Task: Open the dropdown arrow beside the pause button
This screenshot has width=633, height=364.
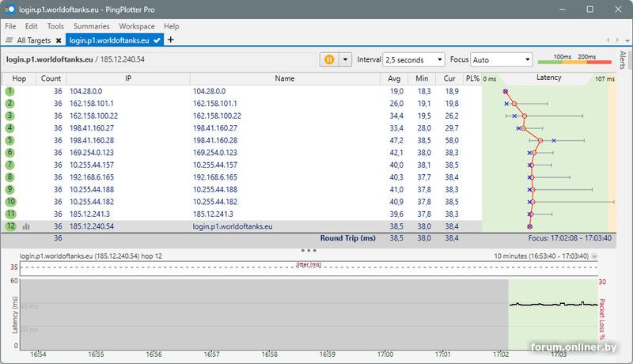Action: click(345, 59)
